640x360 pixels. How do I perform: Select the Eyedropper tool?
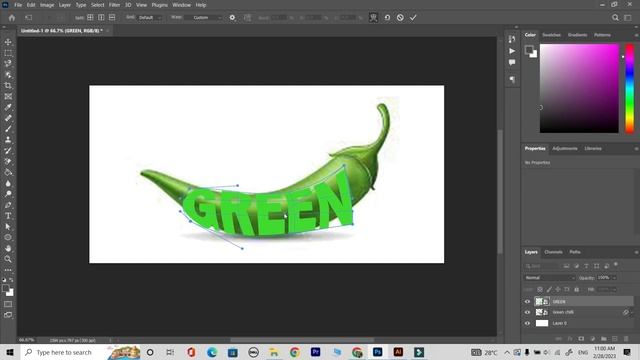coord(8,107)
